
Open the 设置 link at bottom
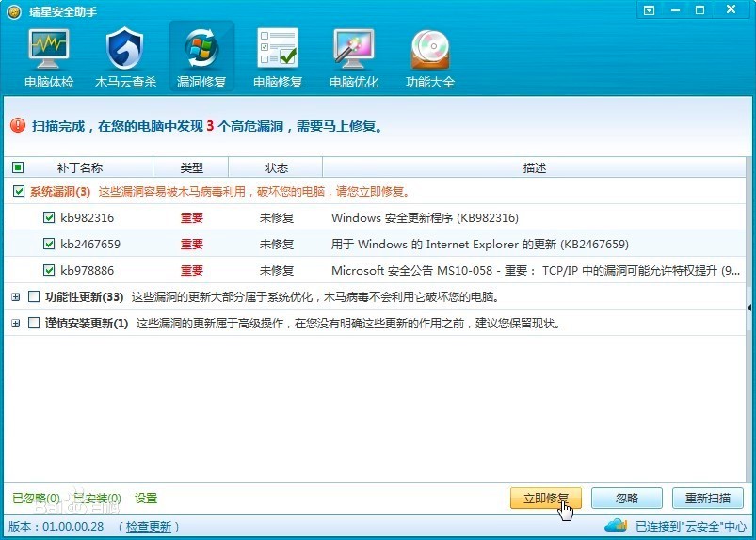pyautogui.click(x=146, y=498)
